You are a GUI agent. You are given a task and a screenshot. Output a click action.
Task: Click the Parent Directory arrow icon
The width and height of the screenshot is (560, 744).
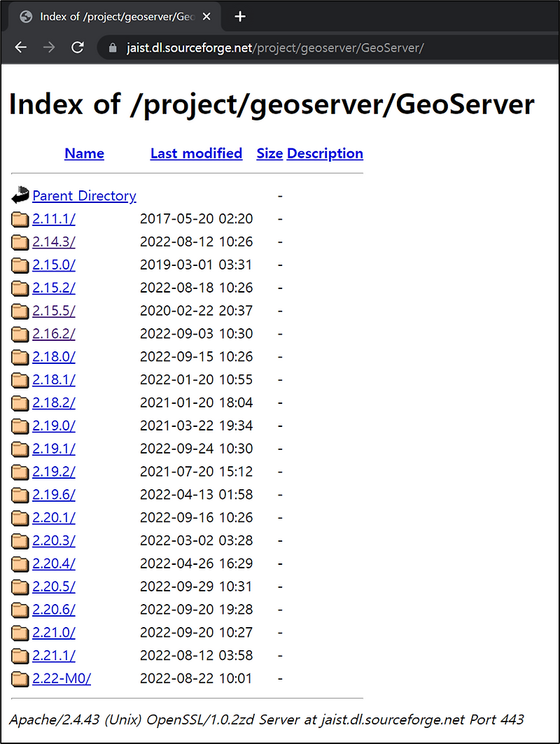click(x=20, y=195)
